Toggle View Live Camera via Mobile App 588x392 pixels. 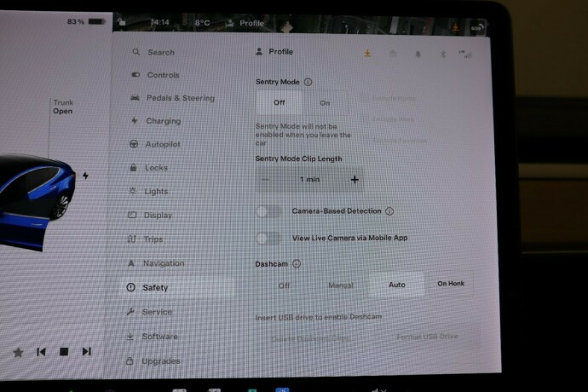pos(268,238)
